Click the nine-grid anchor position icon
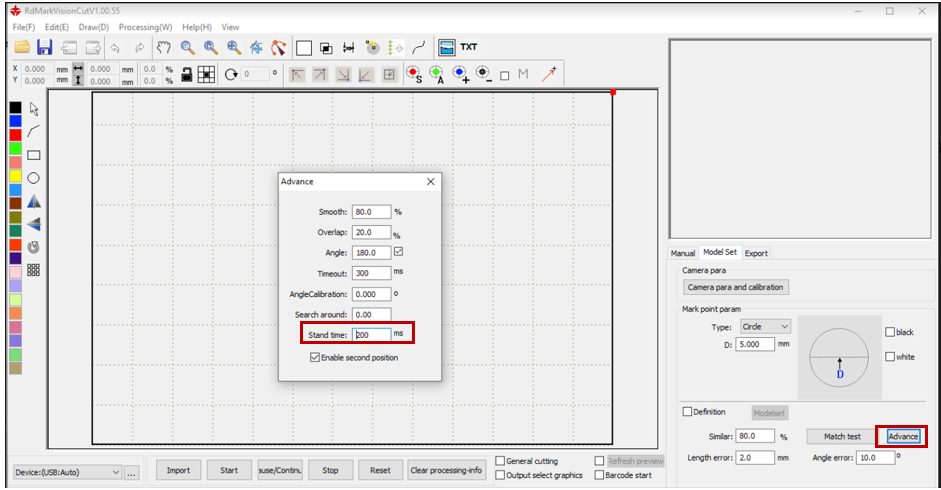This screenshot has height=490, width=941. pos(206,74)
